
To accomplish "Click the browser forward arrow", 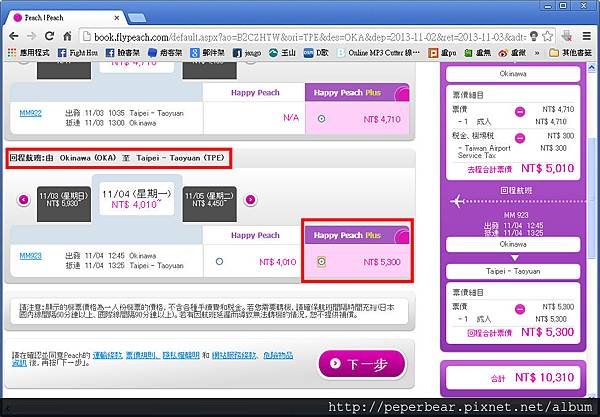I will pos(31,36).
